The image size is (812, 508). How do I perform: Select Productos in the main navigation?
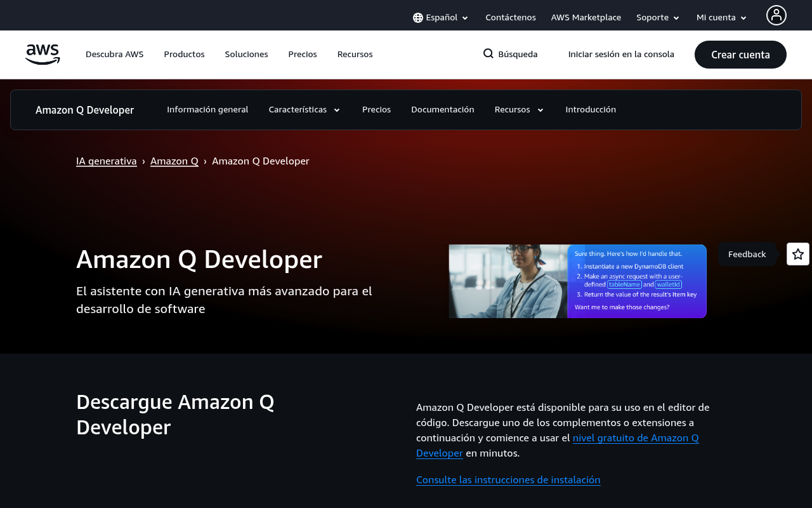point(184,54)
